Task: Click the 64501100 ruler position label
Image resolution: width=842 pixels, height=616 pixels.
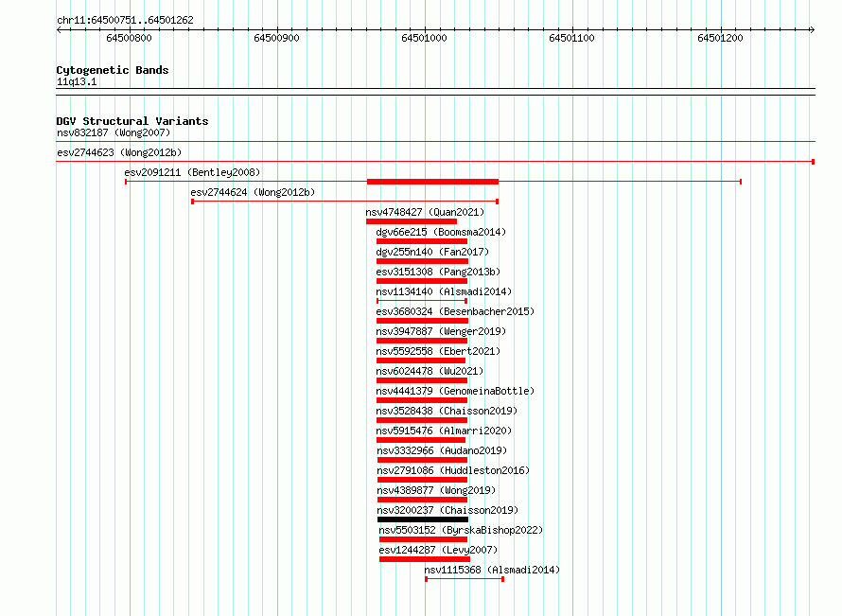Action: coord(571,38)
